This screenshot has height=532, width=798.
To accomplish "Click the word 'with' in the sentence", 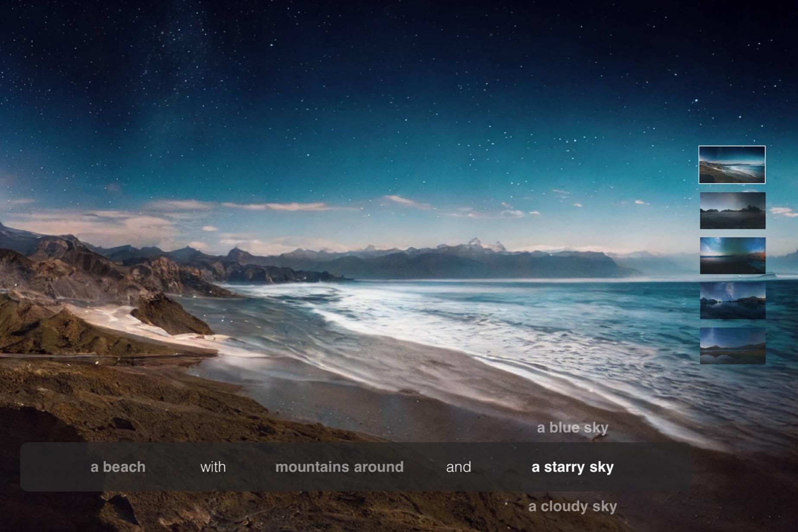I will click(213, 467).
